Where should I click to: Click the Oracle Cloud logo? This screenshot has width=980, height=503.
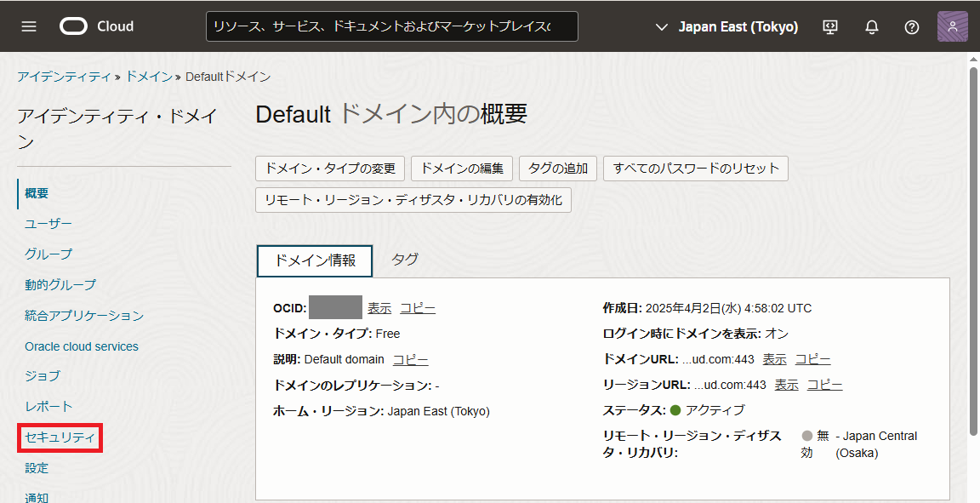(97, 26)
